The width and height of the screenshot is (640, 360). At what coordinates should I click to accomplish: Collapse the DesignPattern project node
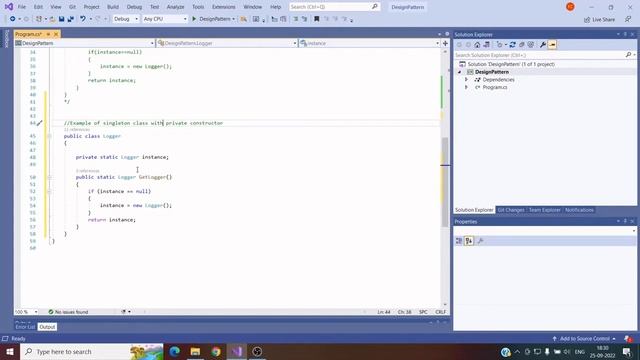point(460,72)
